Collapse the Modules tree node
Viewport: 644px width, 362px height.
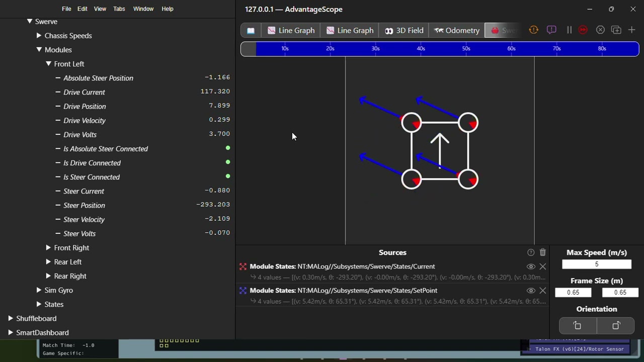tap(39, 50)
